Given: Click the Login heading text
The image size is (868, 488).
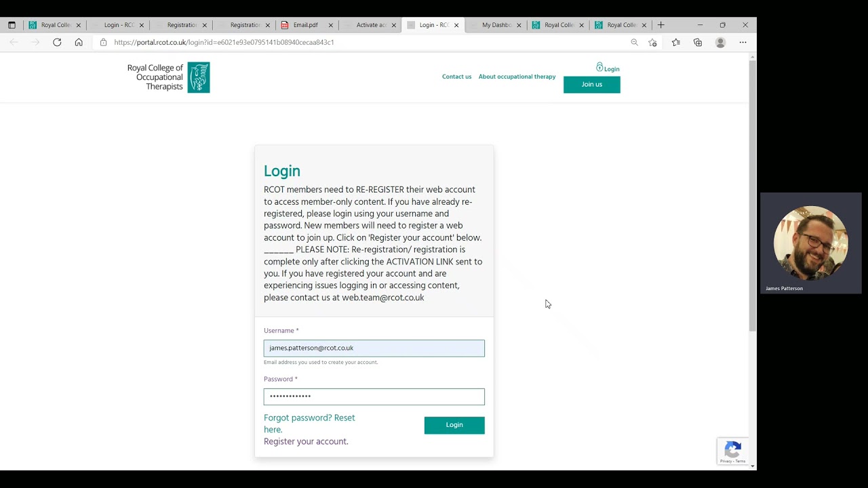Looking at the screenshot, I should click(282, 171).
